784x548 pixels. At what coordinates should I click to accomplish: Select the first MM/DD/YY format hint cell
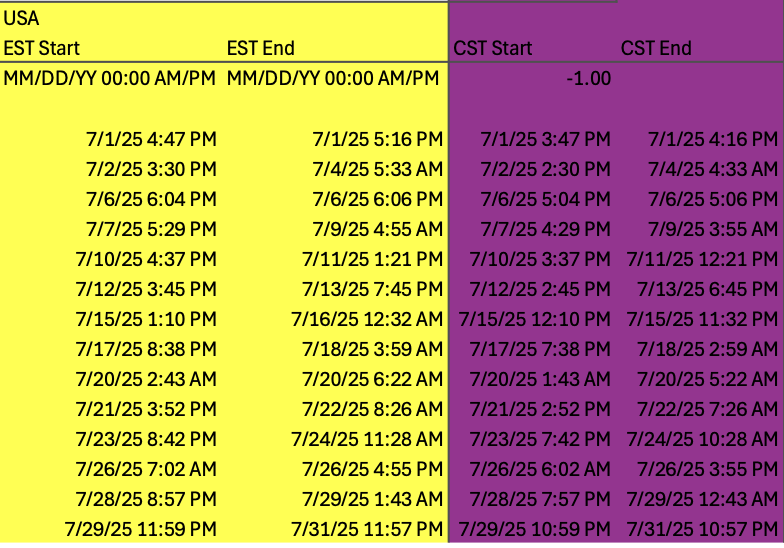pyautogui.click(x=110, y=78)
